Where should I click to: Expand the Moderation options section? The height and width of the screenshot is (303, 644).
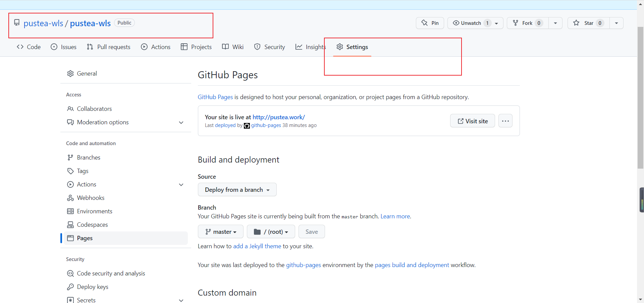[181, 123]
